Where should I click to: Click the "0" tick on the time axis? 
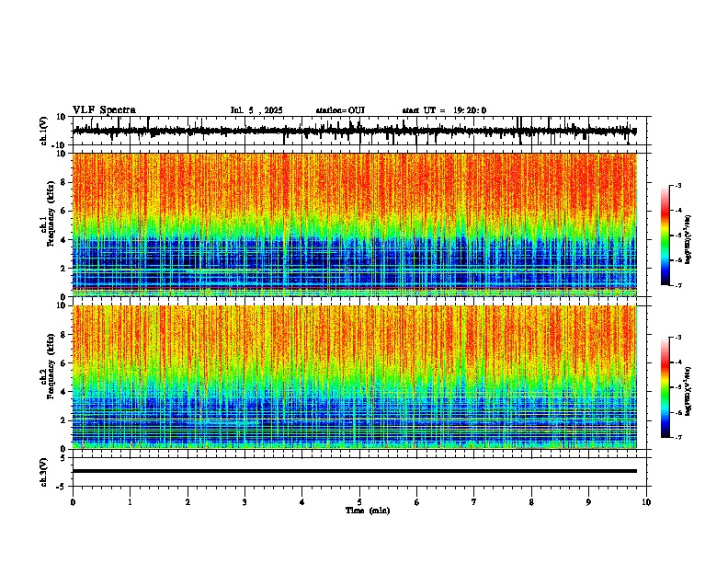coord(73,502)
